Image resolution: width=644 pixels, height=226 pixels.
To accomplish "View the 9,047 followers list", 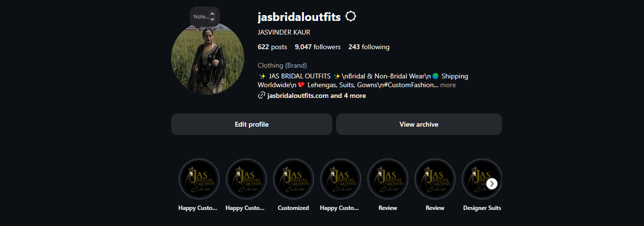I will tap(318, 47).
